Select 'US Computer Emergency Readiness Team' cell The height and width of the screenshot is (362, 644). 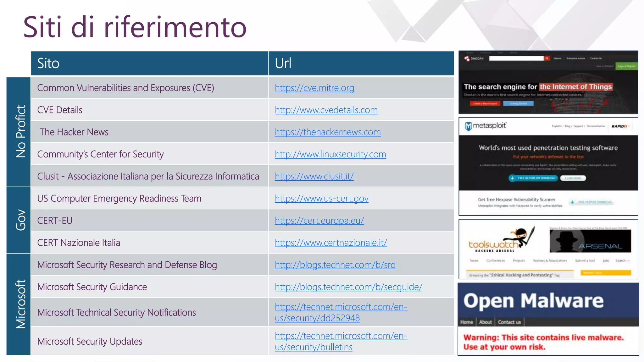(150, 199)
